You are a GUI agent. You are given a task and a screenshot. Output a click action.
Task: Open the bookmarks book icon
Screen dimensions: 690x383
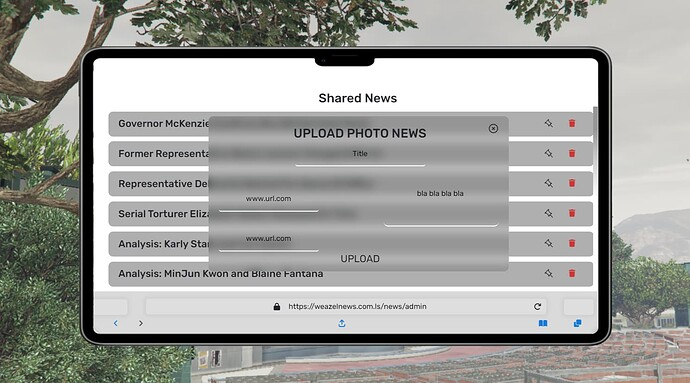[543, 324]
